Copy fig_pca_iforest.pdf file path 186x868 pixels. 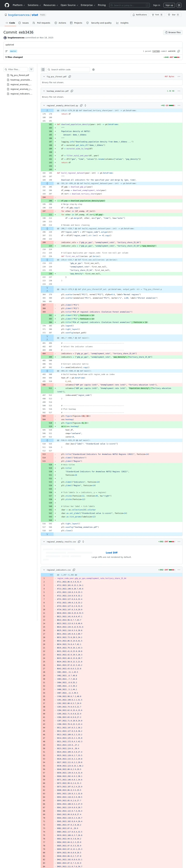point(70,77)
